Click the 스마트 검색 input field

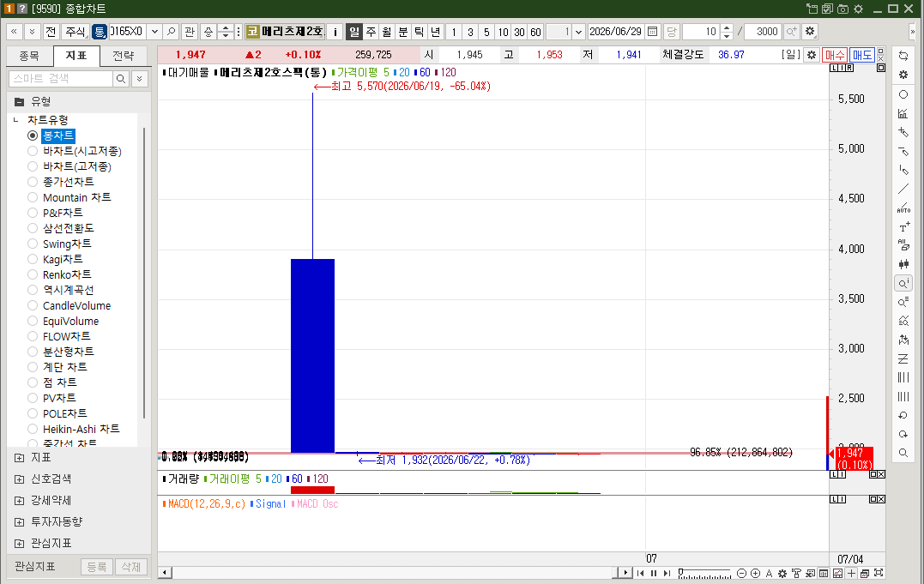(61, 78)
